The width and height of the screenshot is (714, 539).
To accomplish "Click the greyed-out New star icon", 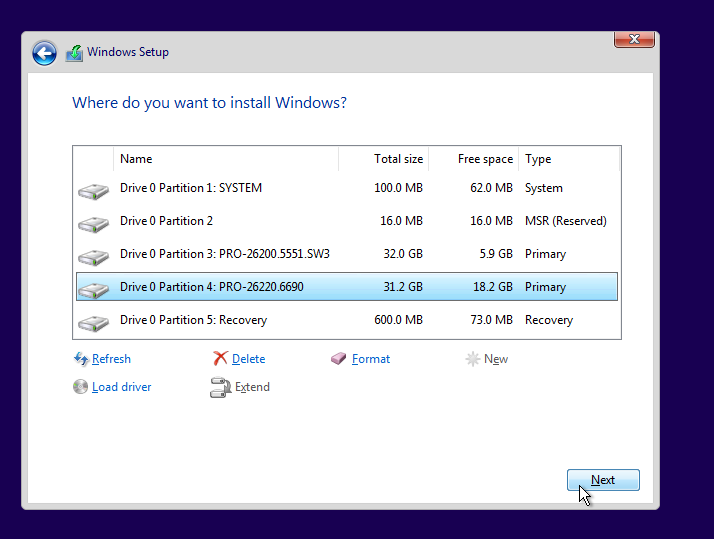I will tap(473, 359).
